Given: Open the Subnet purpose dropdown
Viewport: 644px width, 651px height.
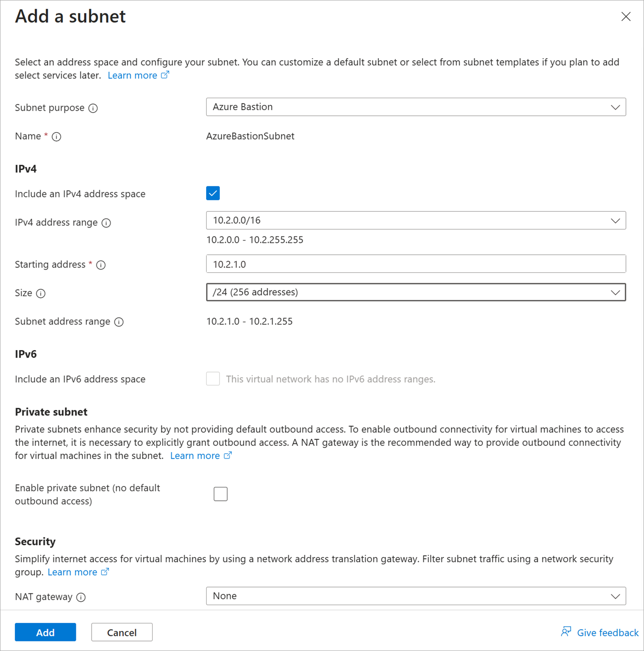Looking at the screenshot, I should pos(416,107).
